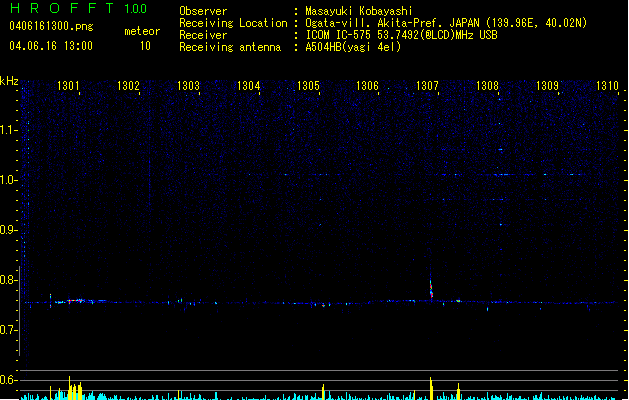
Task: Click the 1.1 kHz frequency label
Action: point(8,130)
